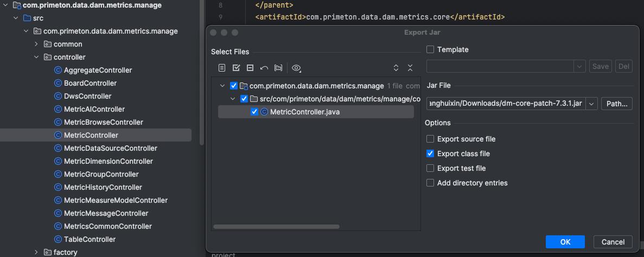Viewport: 644px width, 257px height.
Task: Click the OK button
Action: [565, 242]
